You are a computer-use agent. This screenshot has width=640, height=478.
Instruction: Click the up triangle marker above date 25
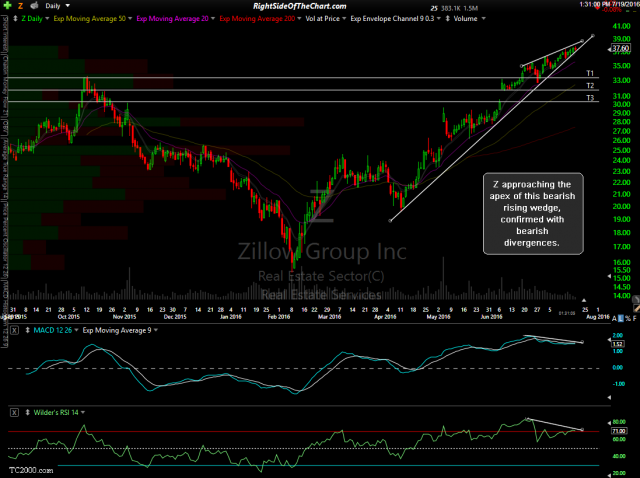(584, 300)
